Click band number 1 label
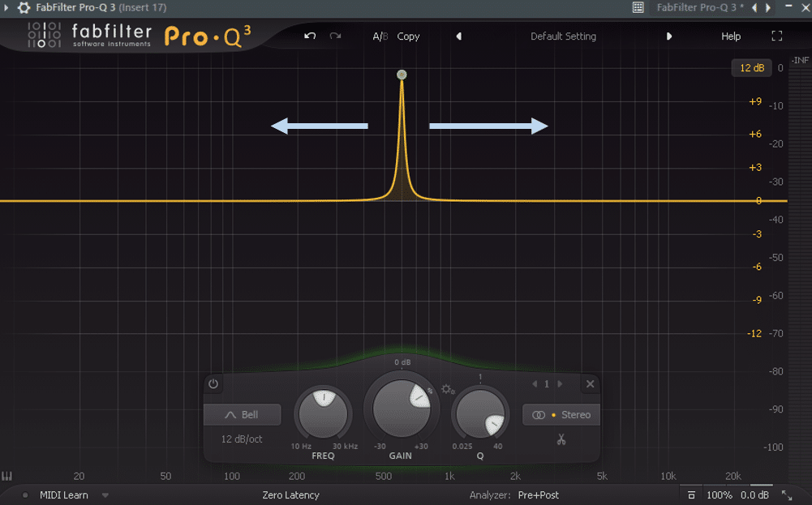Image resolution: width=812 pixels, height=505 pixels. tap(547, 384)
